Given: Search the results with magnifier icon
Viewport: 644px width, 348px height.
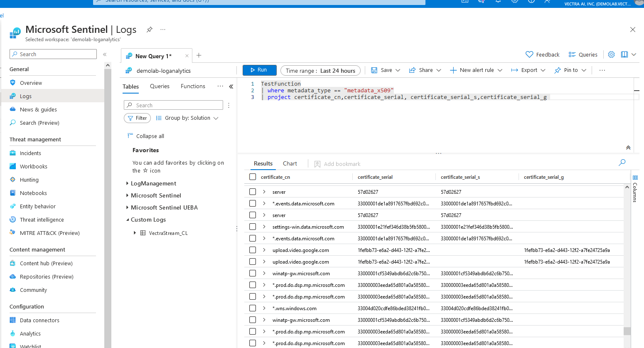Looking at the screenshot, I should 622,163.
